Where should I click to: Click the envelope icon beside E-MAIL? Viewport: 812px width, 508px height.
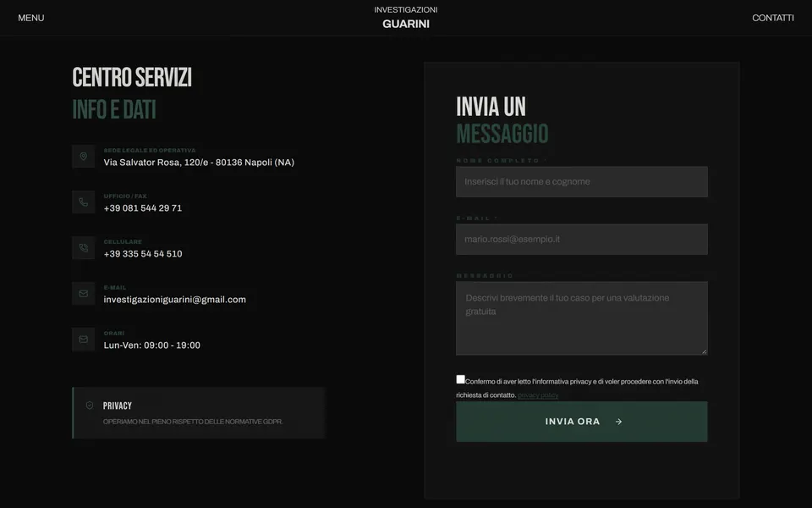[84, 294]
